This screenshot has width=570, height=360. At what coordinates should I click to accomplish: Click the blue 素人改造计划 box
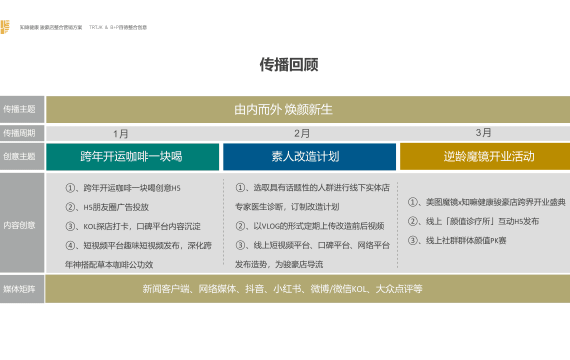point(309,157)
